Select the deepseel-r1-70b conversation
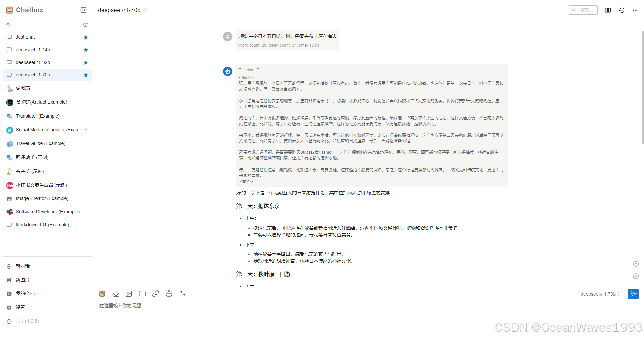The image size is (644, 338). click(47, 75)
